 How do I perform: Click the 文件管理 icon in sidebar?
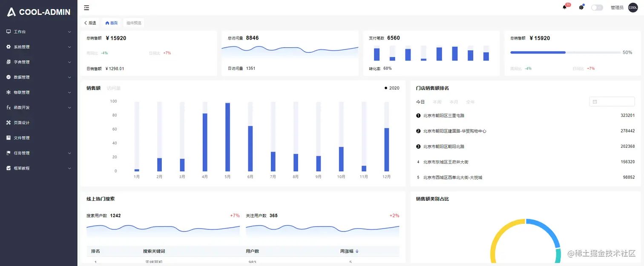click(x=9, y=138)
